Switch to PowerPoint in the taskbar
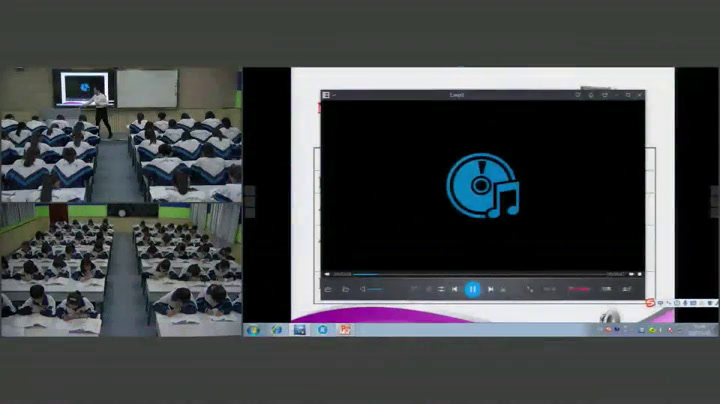The height and width of the screenshot is (404, 720). pyautogui.click(x=345, y=329)
